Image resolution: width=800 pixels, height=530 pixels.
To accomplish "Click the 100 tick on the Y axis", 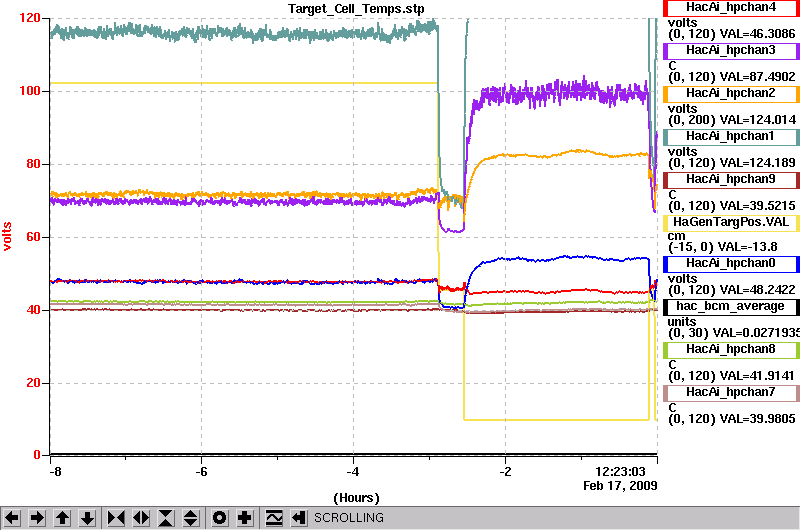I will (x=30, y=91).
